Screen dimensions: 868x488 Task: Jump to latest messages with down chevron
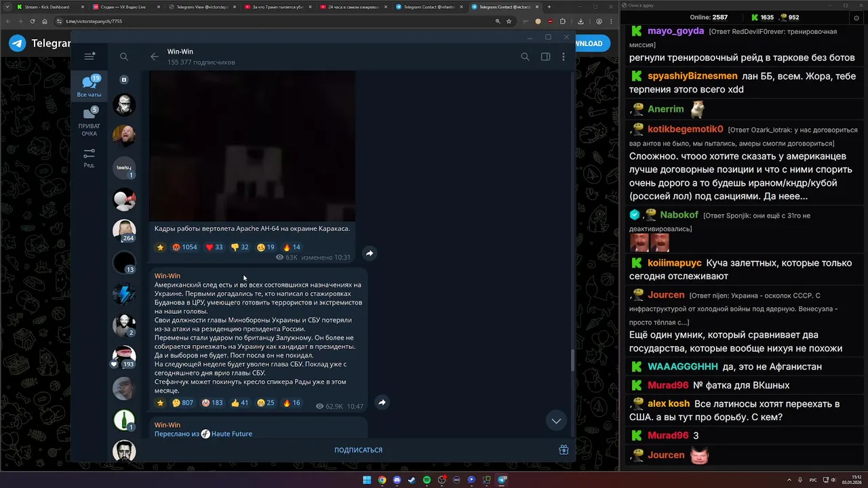pos(556,421)
